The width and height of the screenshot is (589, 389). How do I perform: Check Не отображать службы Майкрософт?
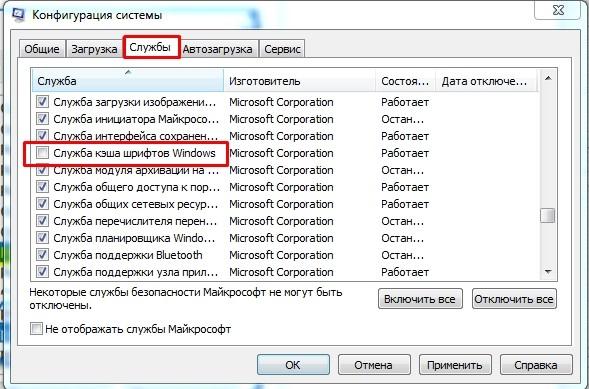36,329
